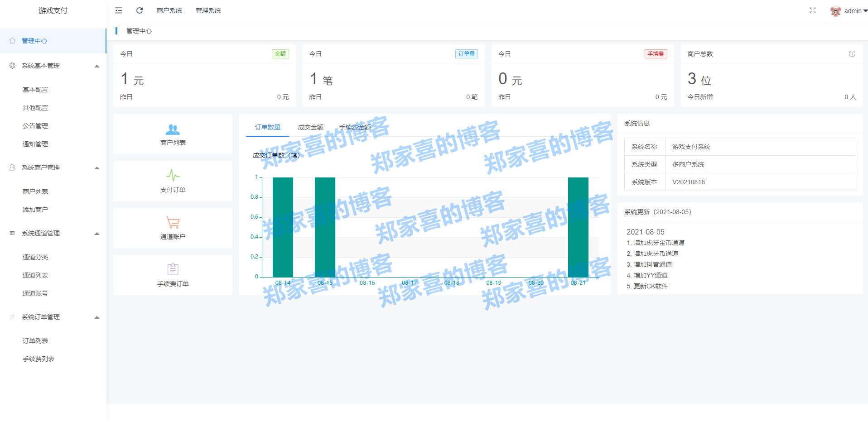
Task: Click the gear icon beside 系统基本管理
Action: coord(12,66)
